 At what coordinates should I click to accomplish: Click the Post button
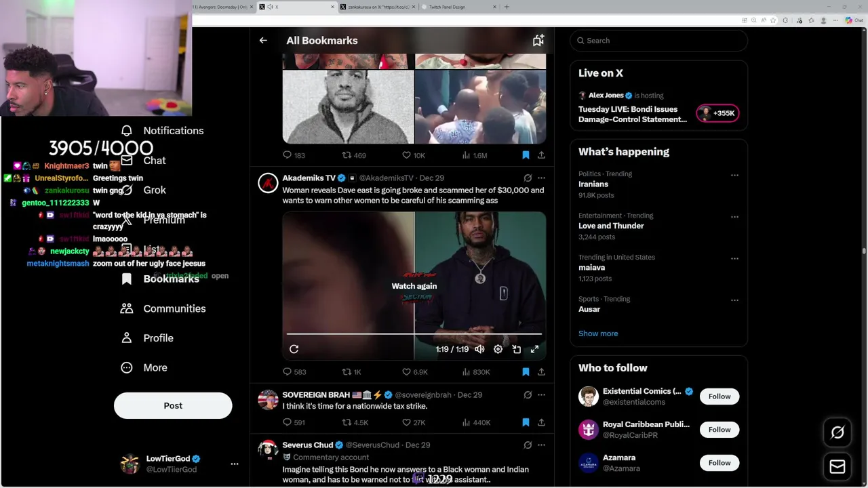pyautogui.click(x=173, y=405)
